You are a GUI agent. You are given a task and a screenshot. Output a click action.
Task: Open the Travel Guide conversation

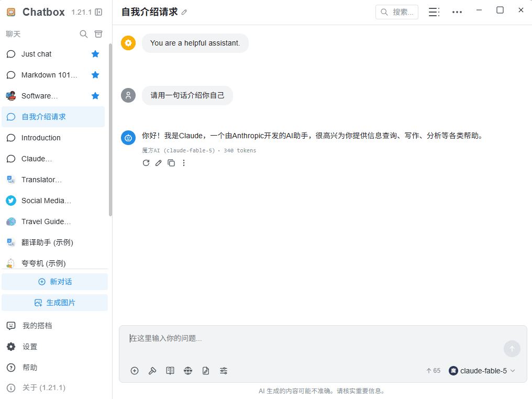click(x=53, y=221)
